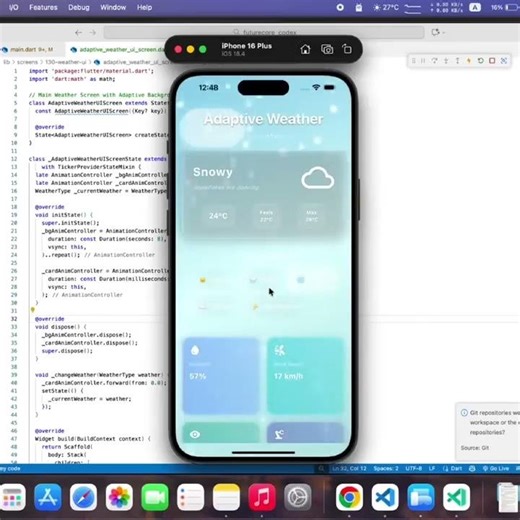Screen dimensions: 520x520
Task: Tap the wind fan icon in wind card
Action: 279,350
